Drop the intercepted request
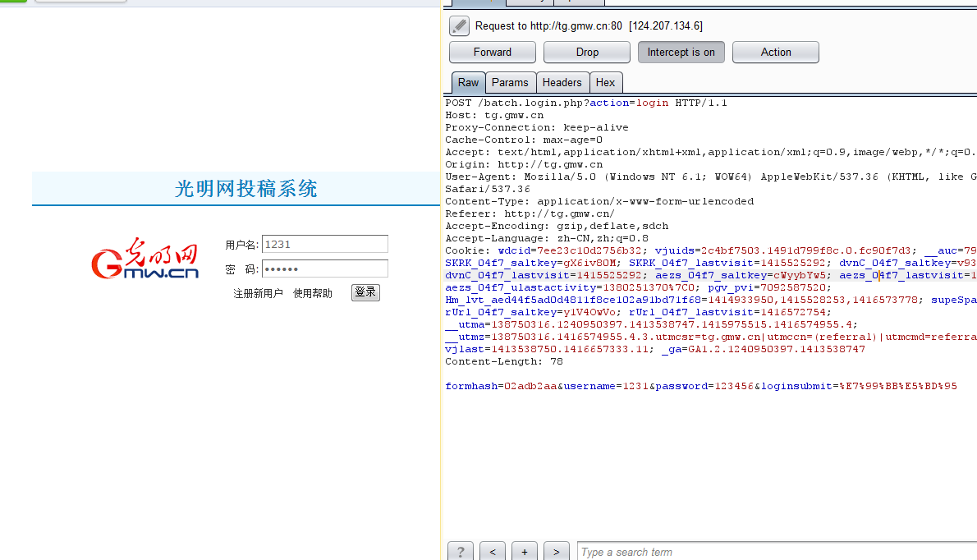 (x=587, y=53)
